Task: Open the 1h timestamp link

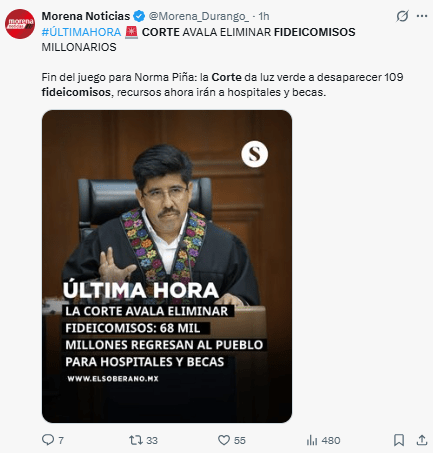Action: pyautogui.click(x=264, y=16)
